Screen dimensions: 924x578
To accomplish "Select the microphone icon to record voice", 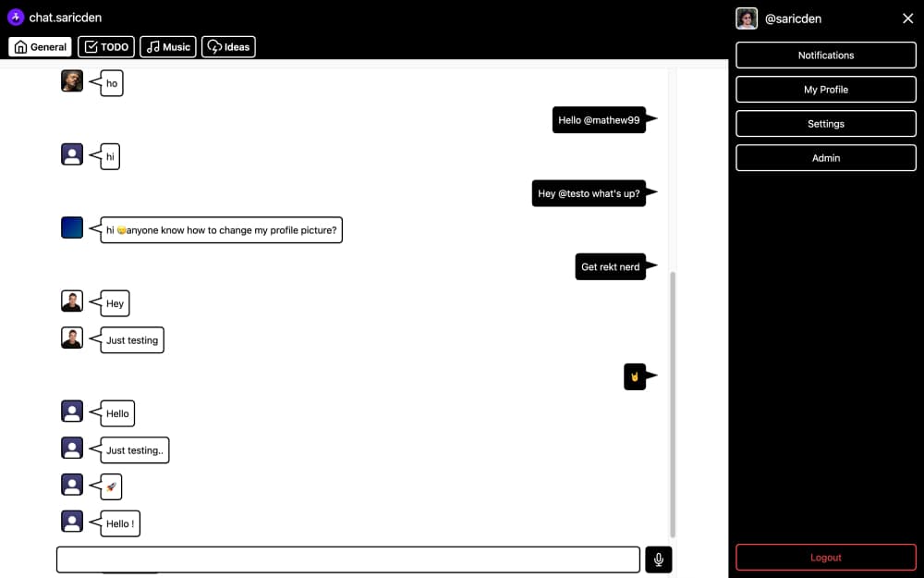I will [x=658, y=559].
